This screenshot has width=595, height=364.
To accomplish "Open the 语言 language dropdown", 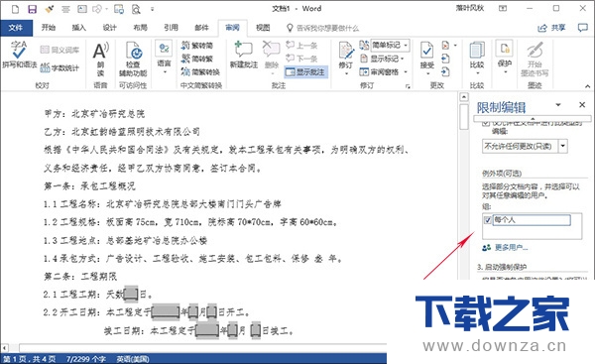I will click(164, 57).
